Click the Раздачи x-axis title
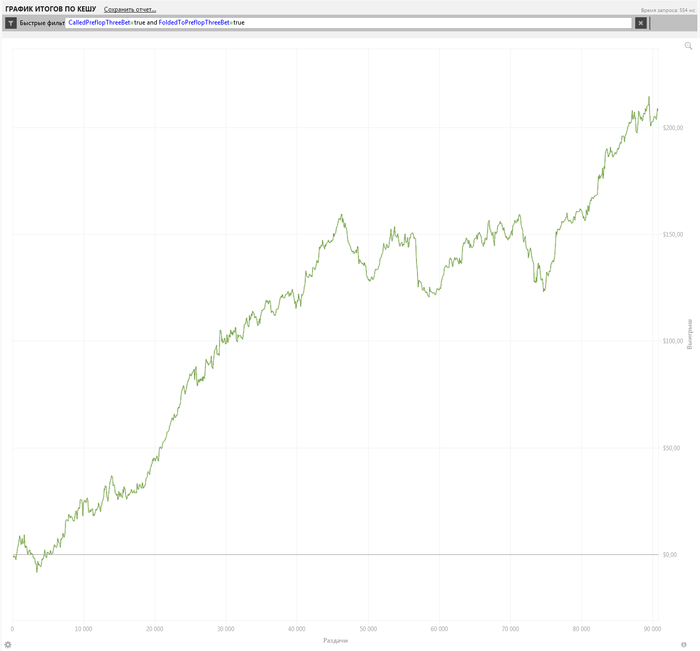The image size is (700, 651). pyautogui.click(x=335, y=640)
